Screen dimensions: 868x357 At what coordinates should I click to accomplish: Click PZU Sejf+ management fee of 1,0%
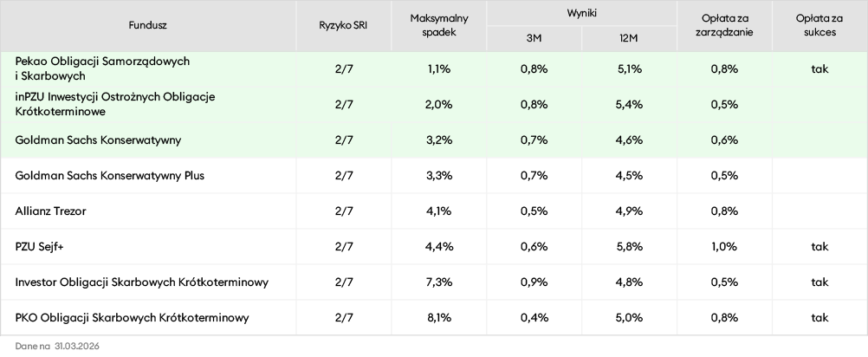(x=727, y=247)
